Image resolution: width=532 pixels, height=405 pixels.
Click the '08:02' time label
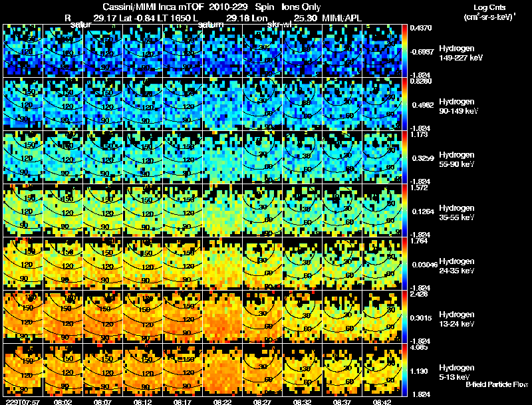[63, 402]
